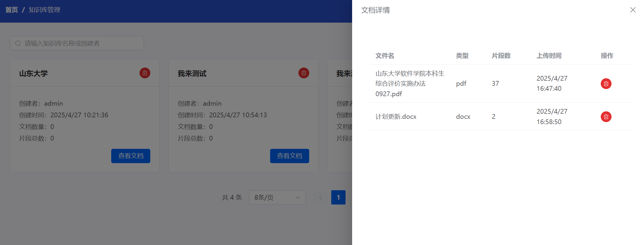Go to previous page arrow
Viewport: 644px width, 245px height.
point(321,197)
